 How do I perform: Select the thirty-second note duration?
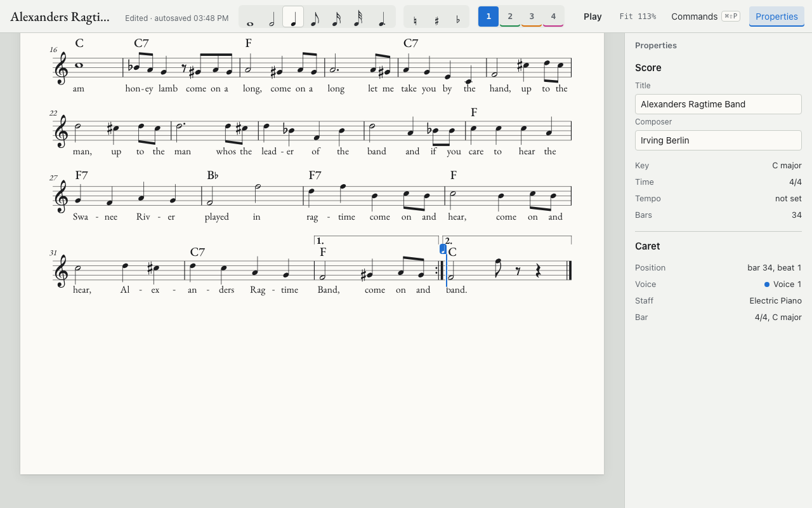(x=358, y=17)
